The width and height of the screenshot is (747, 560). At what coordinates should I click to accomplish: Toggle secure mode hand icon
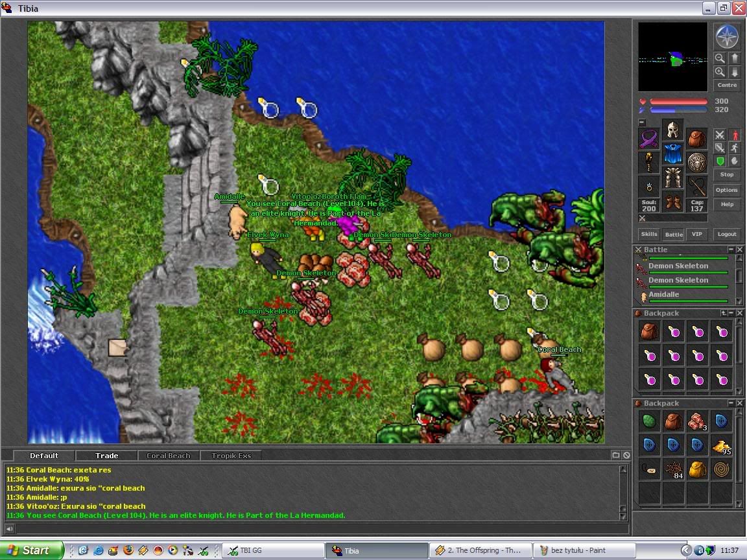point(735,161)
